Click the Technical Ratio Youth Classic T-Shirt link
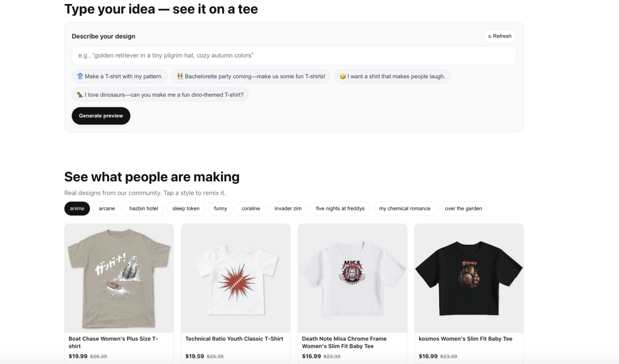Image resolution: width=619 pixels, height=364 pixels. pos(234,338)
